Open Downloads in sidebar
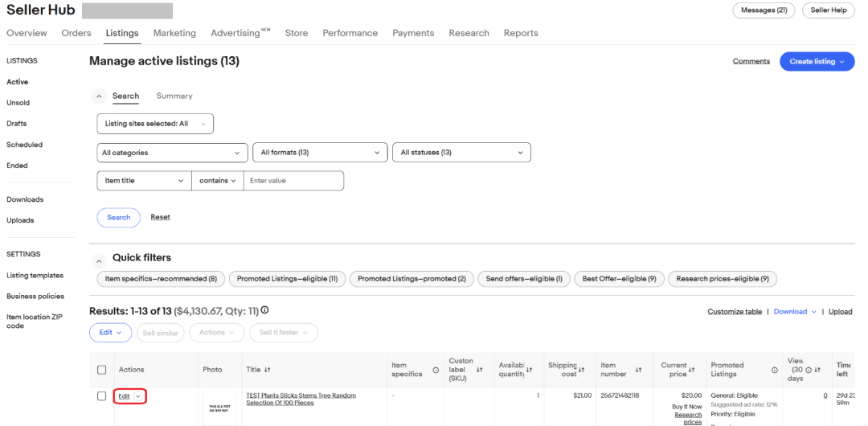This screenshot has width=868, height=426. [x=25, y=199]
